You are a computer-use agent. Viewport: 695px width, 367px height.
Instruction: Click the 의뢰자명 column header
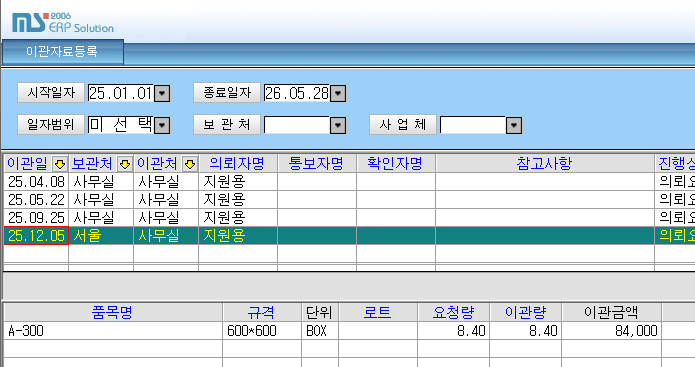click(238, 164)
